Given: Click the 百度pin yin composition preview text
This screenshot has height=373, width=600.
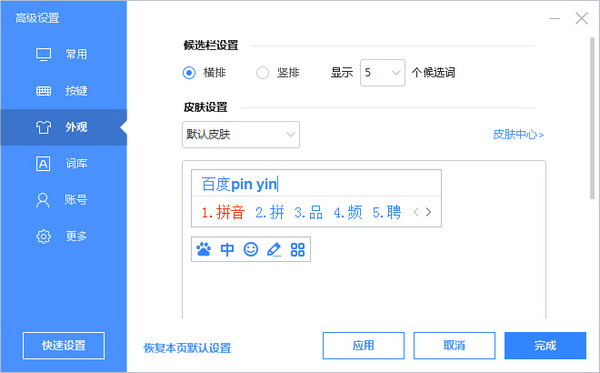Looking at the screenshot, I should (240, 184).
